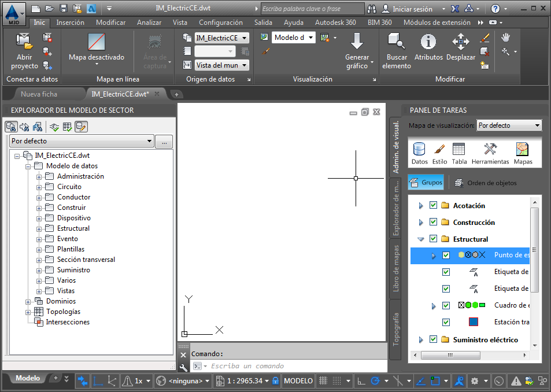Uncheck the Construcción group checkbox
Screen dimensions: 551x392
point(433,222)
